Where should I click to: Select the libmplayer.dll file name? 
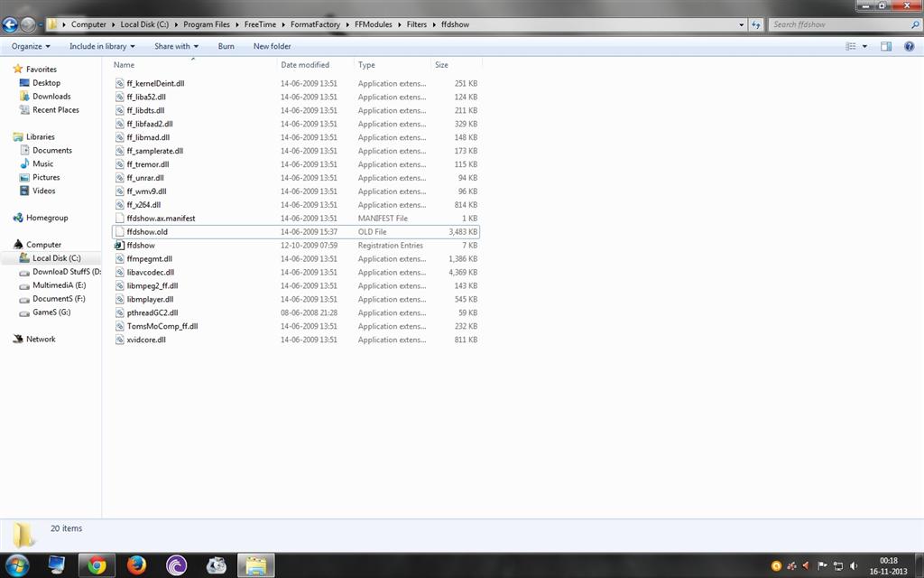click(x=151, y=300)
